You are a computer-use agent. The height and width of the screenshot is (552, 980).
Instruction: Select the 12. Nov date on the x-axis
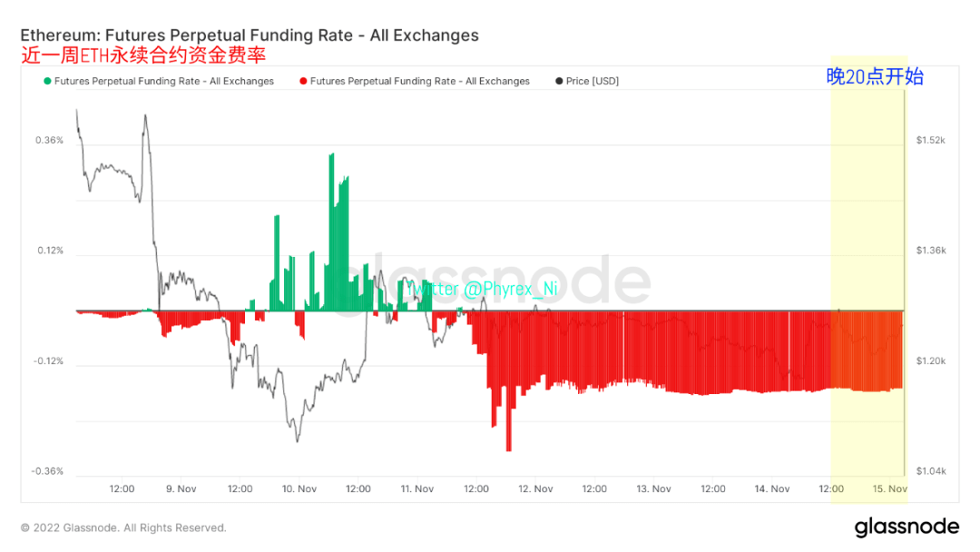[x=536, y=488]
